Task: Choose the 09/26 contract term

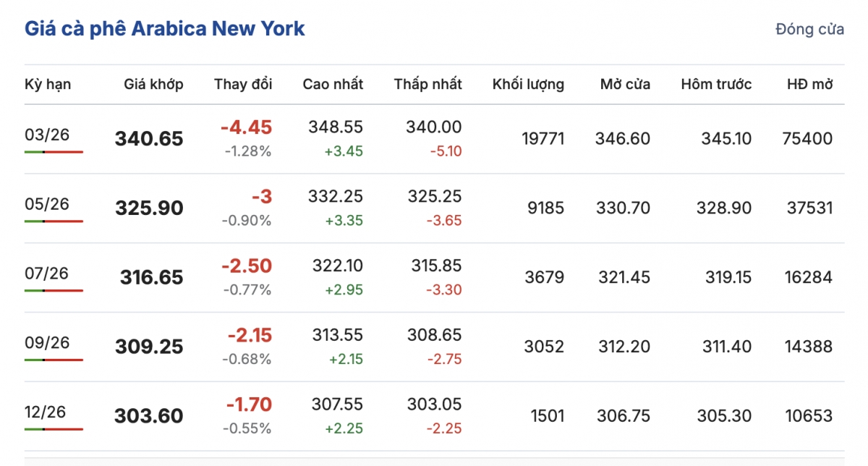Action: coord(47,343)
